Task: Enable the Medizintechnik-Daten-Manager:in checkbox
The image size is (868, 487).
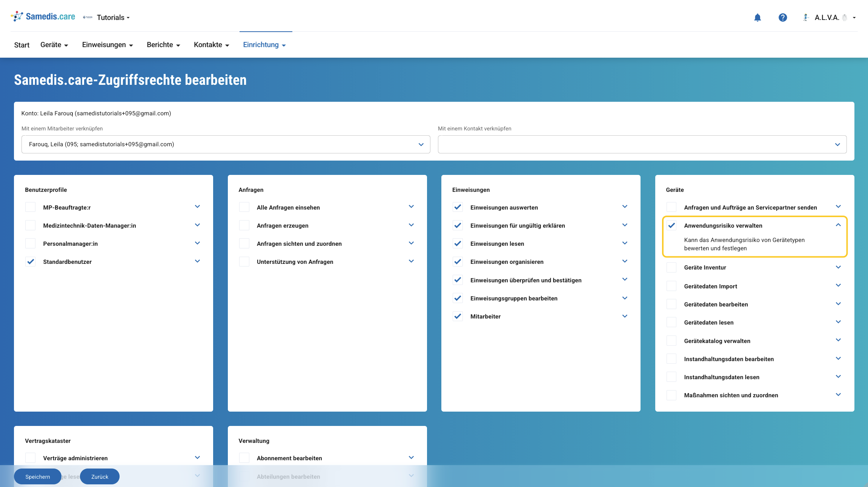Action: point(31,225)
